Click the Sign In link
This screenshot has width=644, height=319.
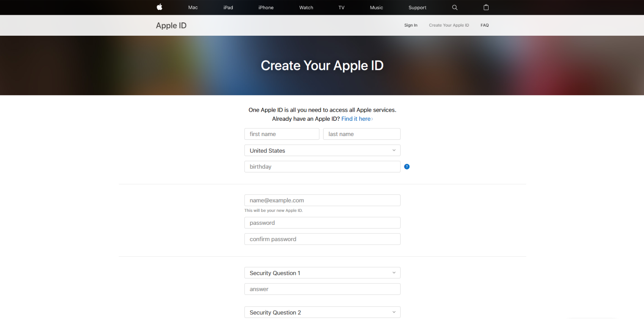411,25
